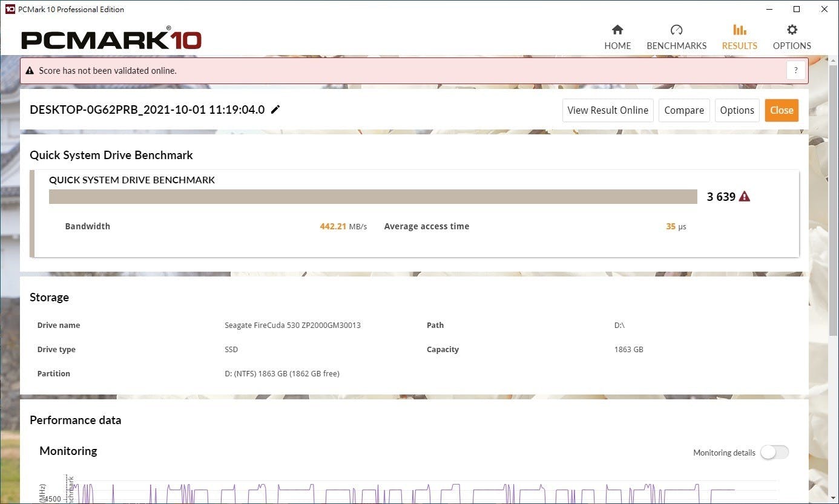
Task: Go to the BENCHMARKS tab
Action: click(x=677, y=37)
